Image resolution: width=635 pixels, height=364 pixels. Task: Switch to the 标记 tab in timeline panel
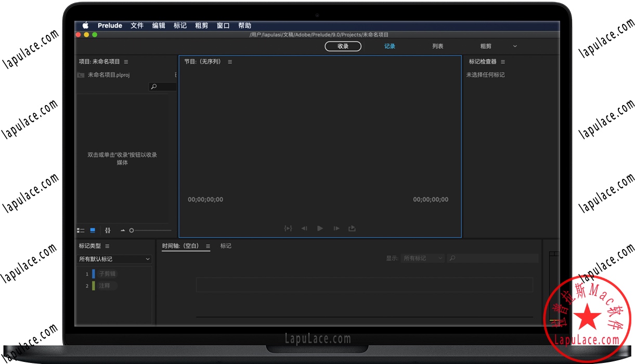[226, 245]
